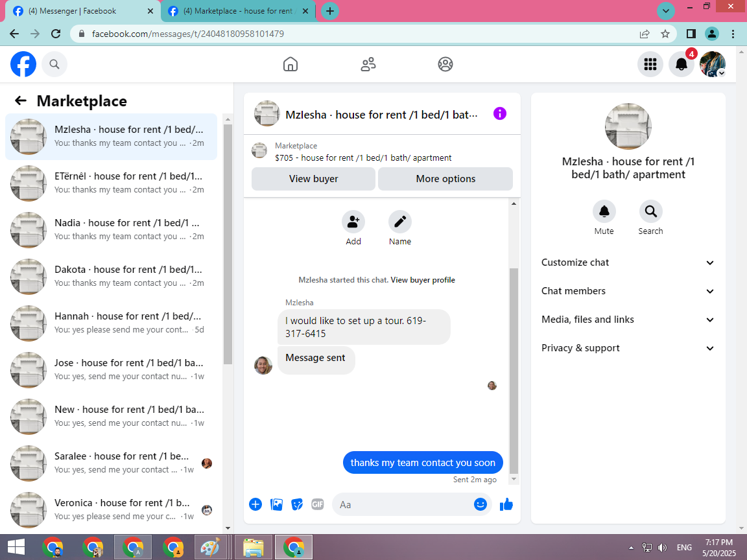The height and width of the screenshot is (560, 747).
Task: Open Chrome three-dot menu
Action: click(x=733, y=34)
